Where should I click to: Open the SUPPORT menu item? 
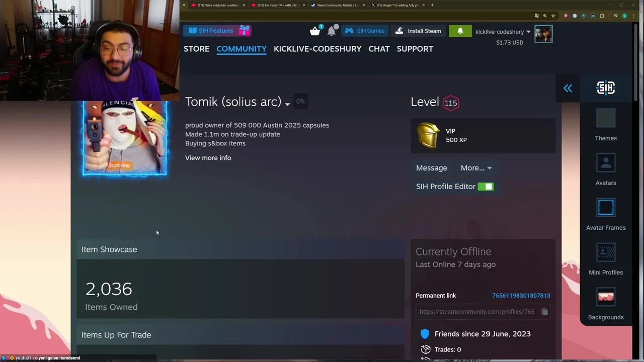415,49
